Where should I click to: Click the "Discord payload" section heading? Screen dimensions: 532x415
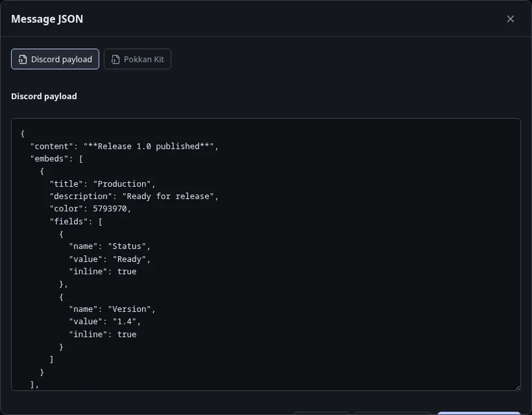[x=44, y=96]
